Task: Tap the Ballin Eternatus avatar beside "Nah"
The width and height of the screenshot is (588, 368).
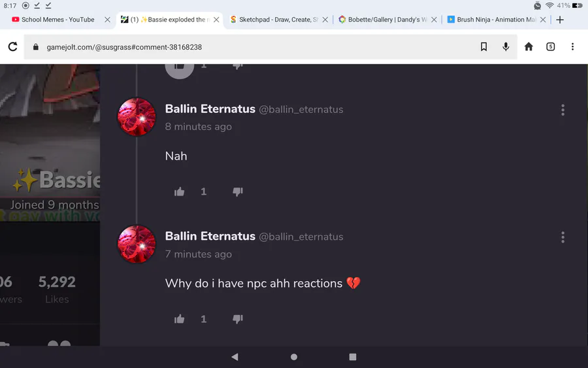Action: coord(137,117)
